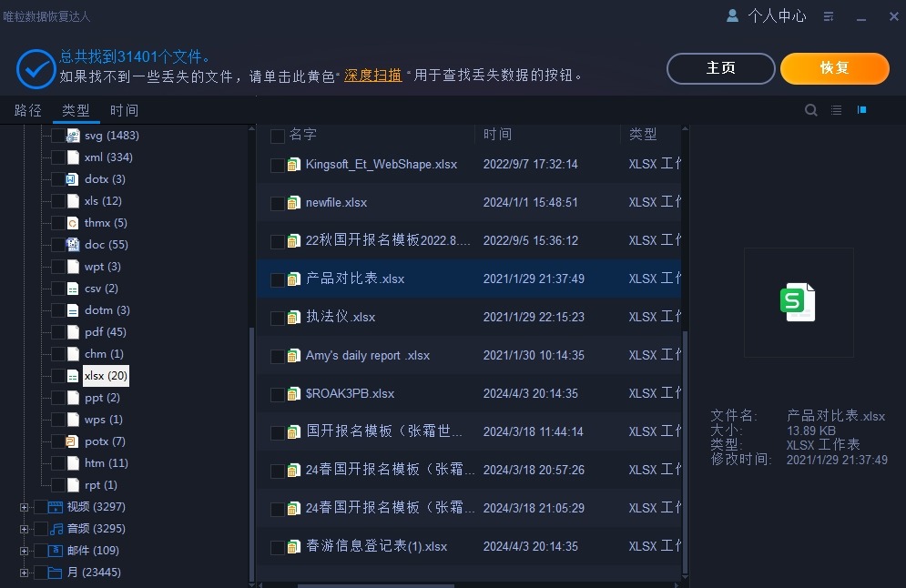906x588 pixels.
Task: Click the 音频 music note icon
Action: coord(56,529)
